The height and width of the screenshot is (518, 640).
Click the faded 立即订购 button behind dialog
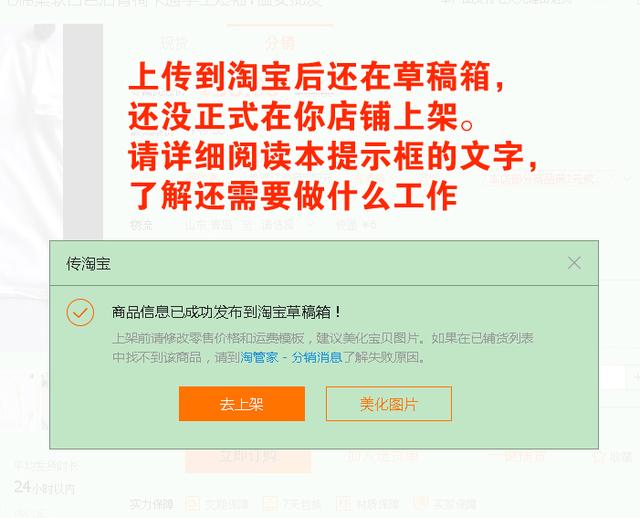click(x=248, y=457)
